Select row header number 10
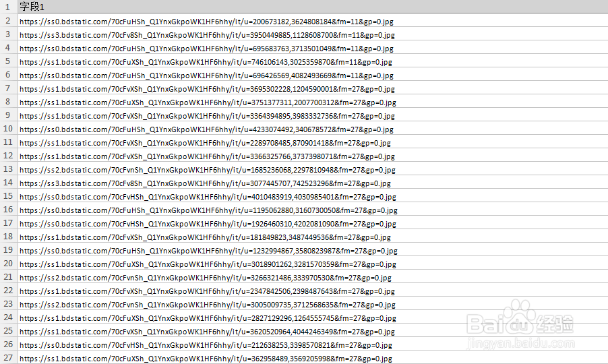This screenshot has width=608, height=364. pos(9,128)
